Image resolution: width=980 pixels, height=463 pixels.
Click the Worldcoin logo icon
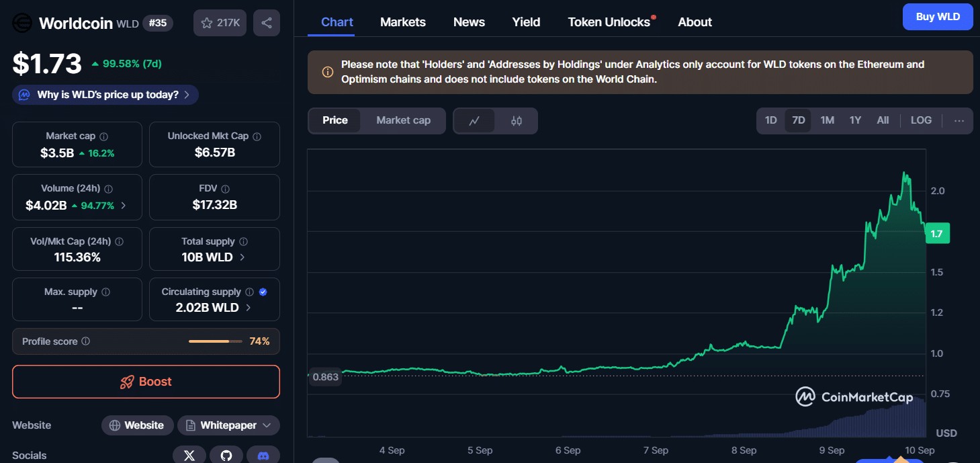22,23
